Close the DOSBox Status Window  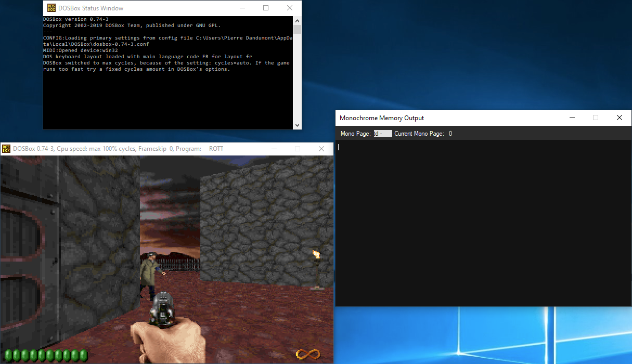290,8
